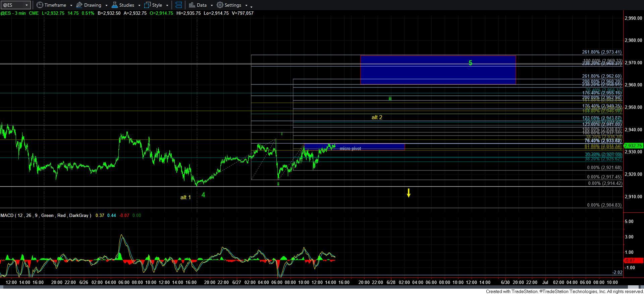Expand the Data dropdown arrow

(x=212, y=5)
